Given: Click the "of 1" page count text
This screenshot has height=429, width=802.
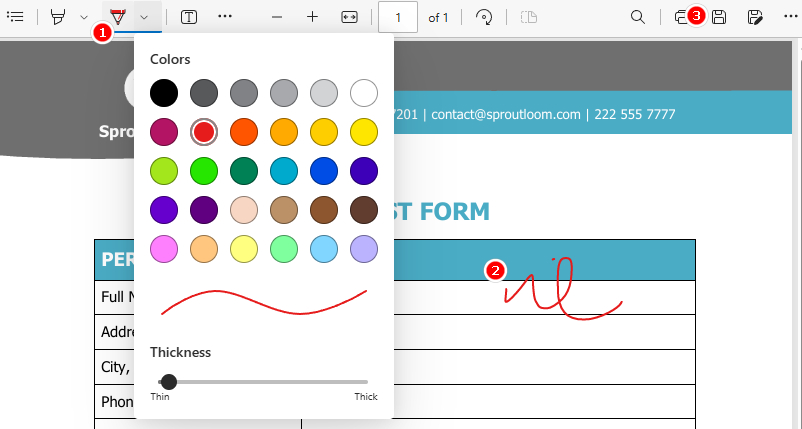Looking at the screenshot, I should [x=438, y=18].
